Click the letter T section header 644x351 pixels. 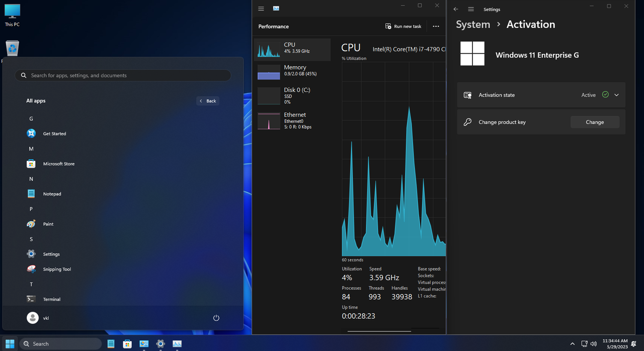(x=31, y=285)
